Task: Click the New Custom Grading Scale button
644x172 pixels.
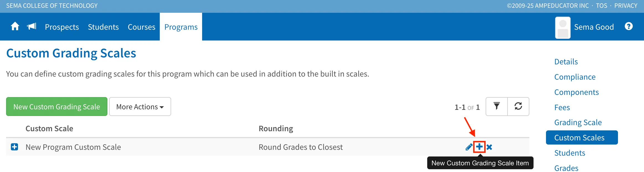Action: (x=57, y=107)
